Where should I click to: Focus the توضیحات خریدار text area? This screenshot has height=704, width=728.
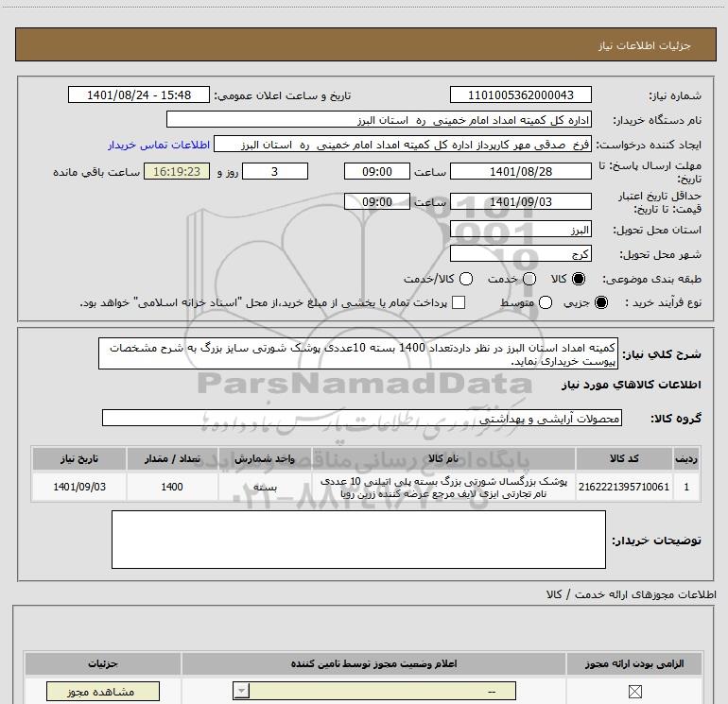click(x=358, y=540)
